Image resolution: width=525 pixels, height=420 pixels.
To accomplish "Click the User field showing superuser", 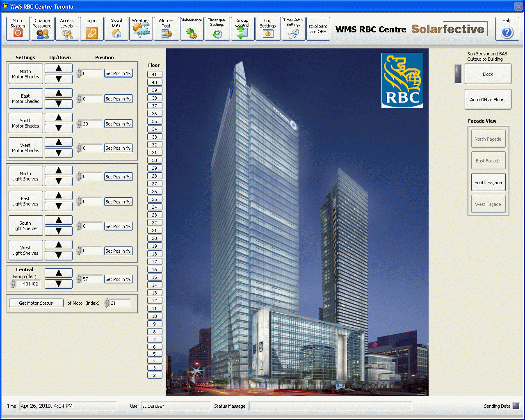I will tap(176, 406).
